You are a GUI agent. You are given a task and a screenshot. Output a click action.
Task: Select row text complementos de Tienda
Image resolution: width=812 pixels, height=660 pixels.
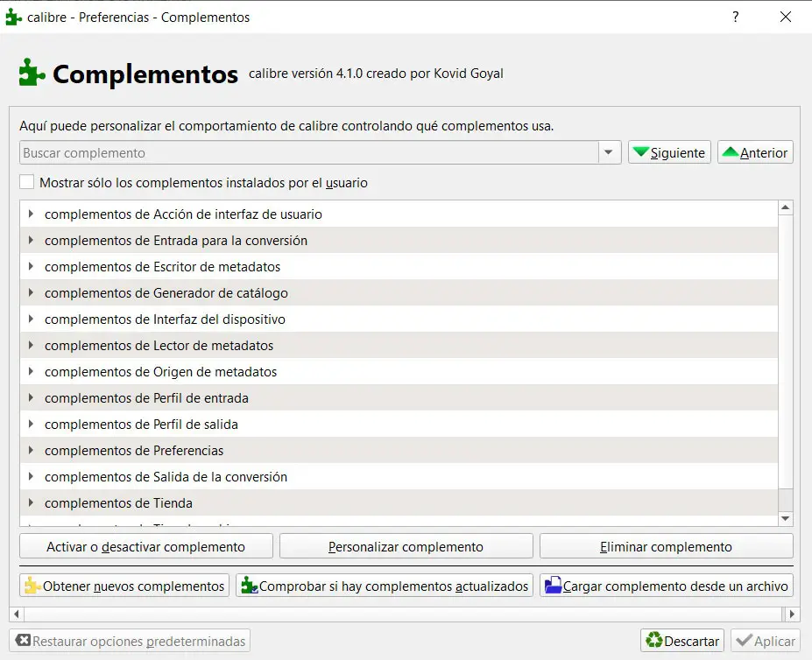click(x=118, y=502)
